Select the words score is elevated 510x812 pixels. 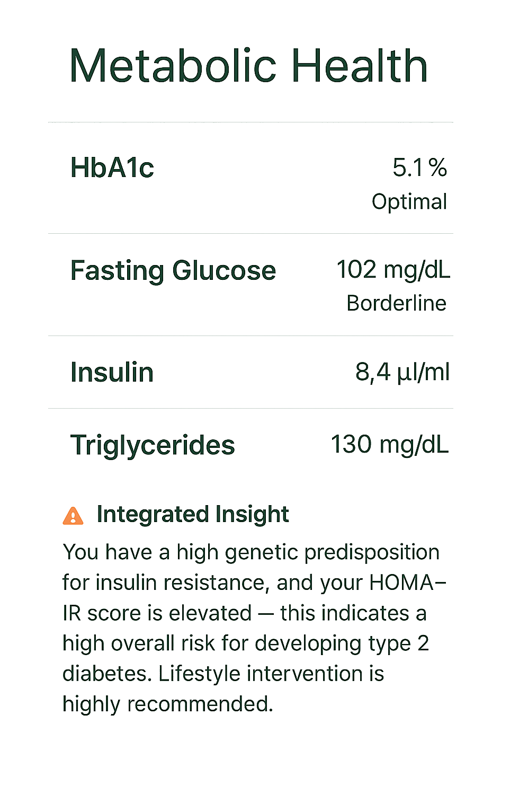[169, 613]
